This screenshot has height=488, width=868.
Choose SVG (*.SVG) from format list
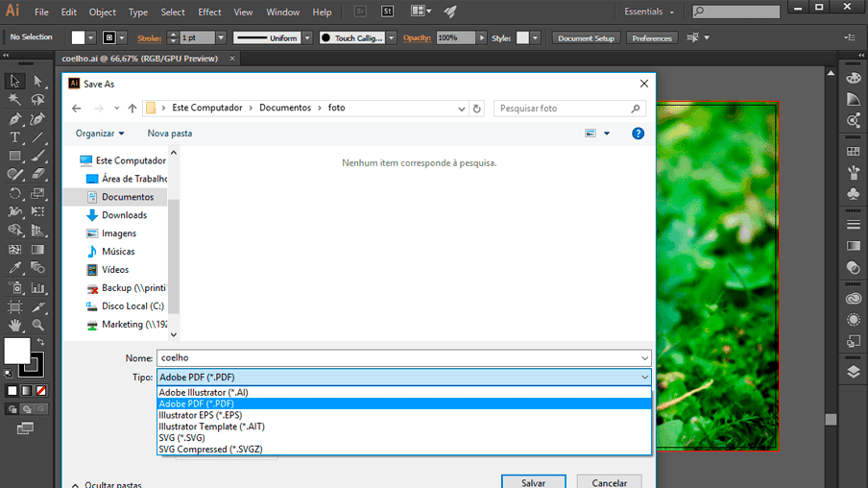(x=182, y=438)
